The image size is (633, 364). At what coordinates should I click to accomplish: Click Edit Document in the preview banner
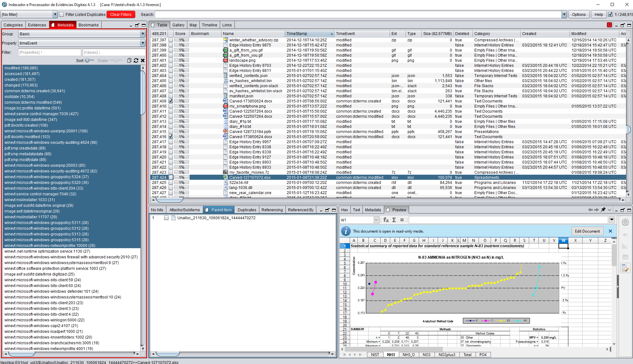[587, 231]
